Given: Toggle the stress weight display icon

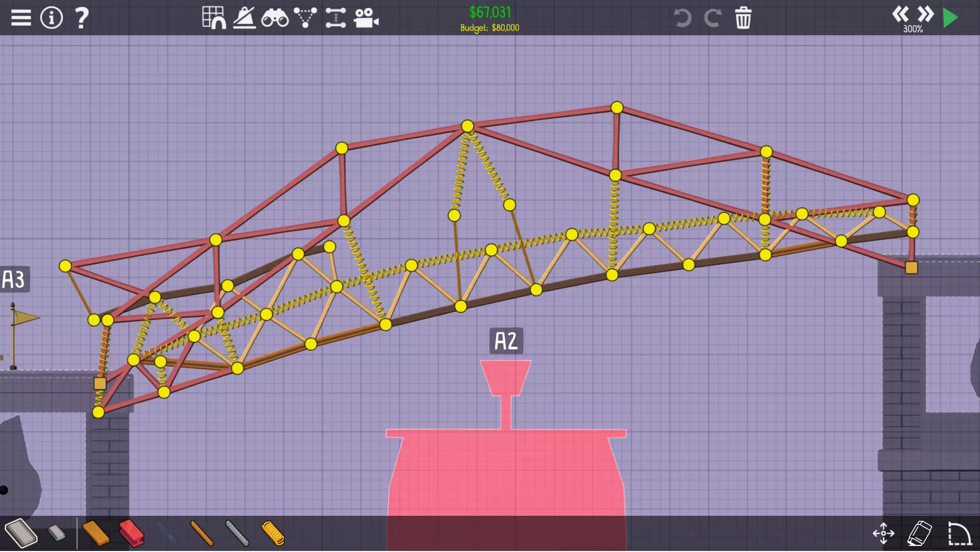Looking at the screenshot, I should pyautogui.click(x=244, y=18).
